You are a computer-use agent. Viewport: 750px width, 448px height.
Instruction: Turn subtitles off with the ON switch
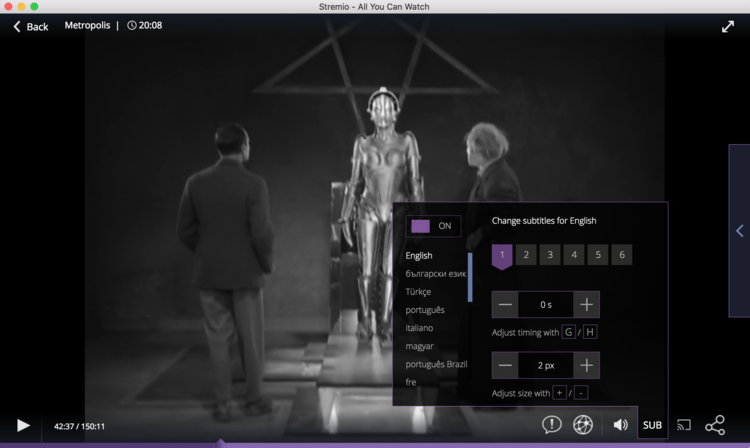click(x=433, y=226)
